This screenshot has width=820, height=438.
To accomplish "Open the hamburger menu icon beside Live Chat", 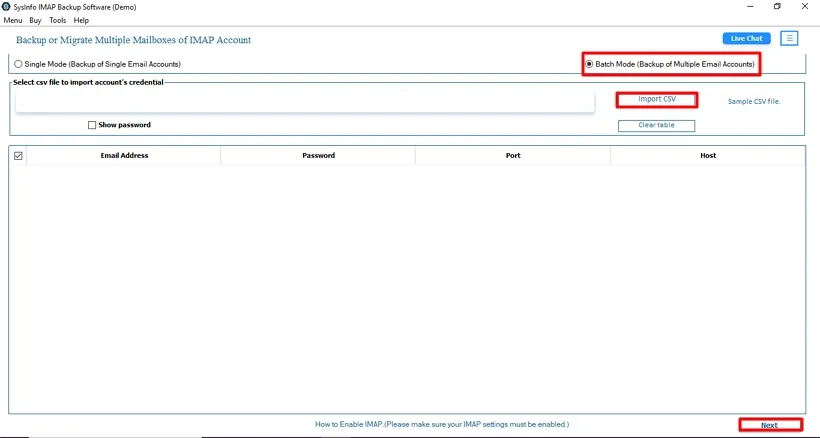I will pos(789,38).
